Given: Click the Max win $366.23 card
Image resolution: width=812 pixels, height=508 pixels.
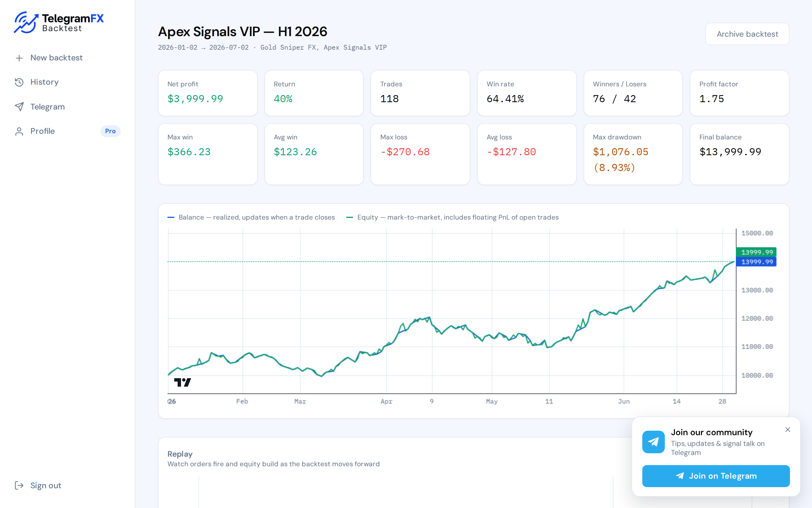Looking at the screenshot, I should coord(208,154).
